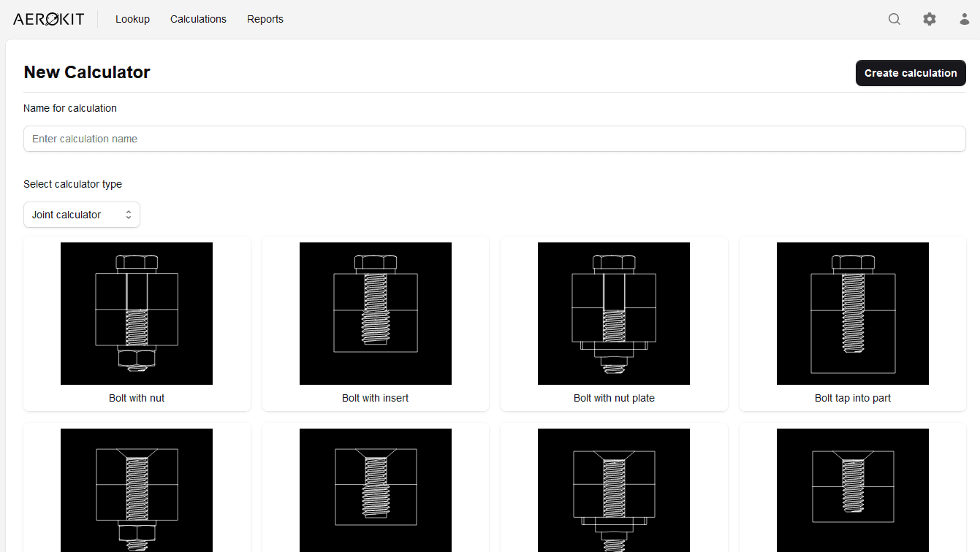
Task: Select countersunk bolt with nut diagram
Action: [137, 490]
